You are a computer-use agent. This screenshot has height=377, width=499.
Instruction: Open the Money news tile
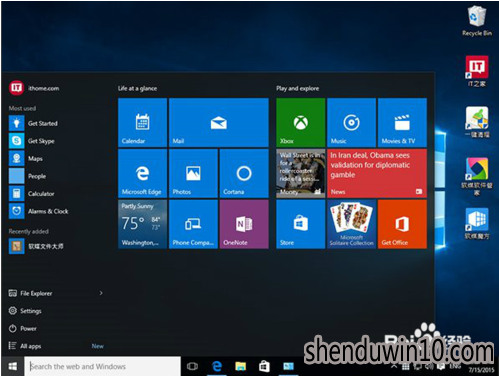pos(301,173)
